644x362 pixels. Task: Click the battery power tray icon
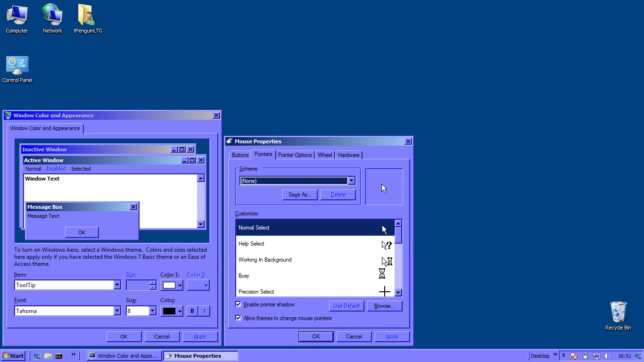click(x=585, y=356)
